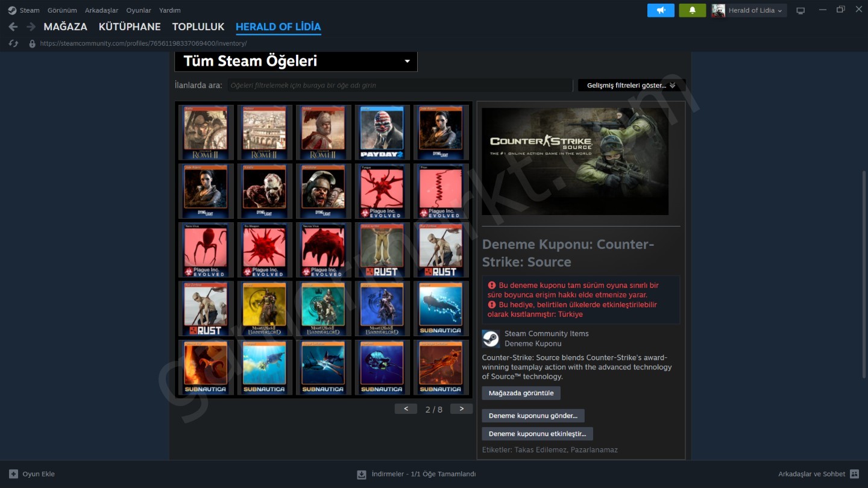Viewport: 868px width, 488px height.
Task: Expand the Tüm Steam Öğeleri dropdown
Action: pos(296,61)
